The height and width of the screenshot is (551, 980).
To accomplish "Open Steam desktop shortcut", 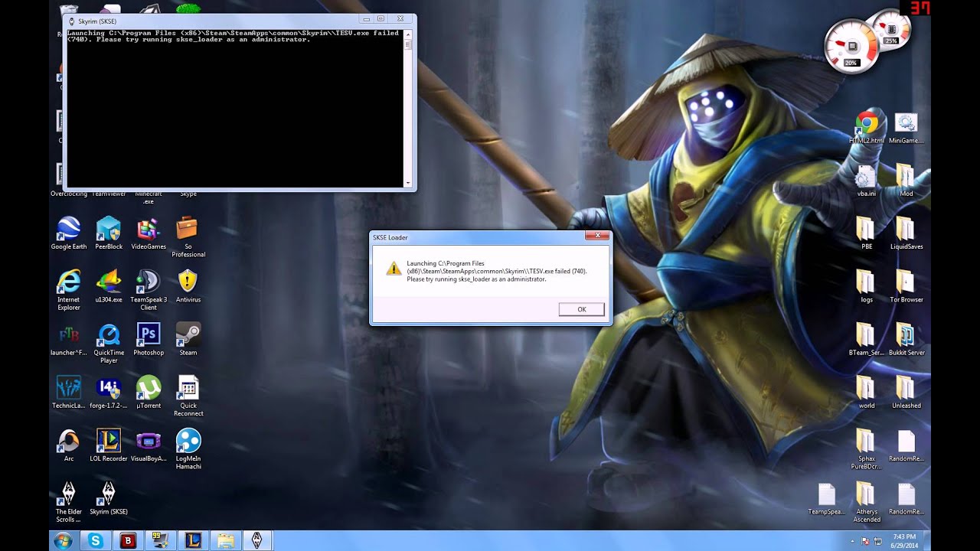I will (x=188, y=339).
